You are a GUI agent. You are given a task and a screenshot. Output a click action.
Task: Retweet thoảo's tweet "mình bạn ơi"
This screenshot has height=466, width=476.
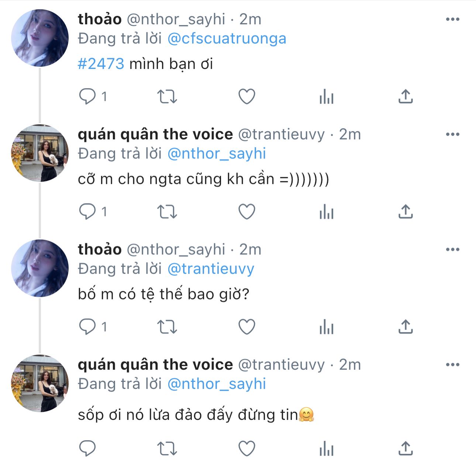pyautogui.click(x=167, y=97)
